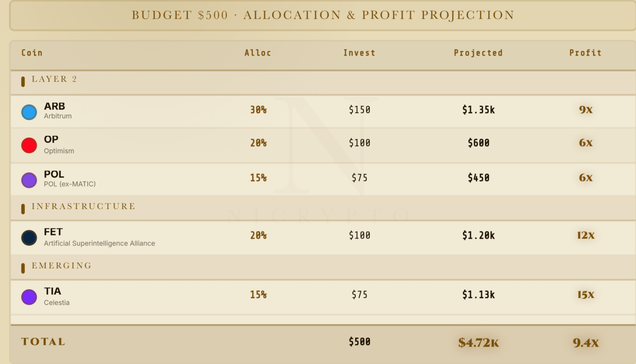This screenshot has width=636, height=364.
Task: Sort by the Alloc column header
Action: 258,53
